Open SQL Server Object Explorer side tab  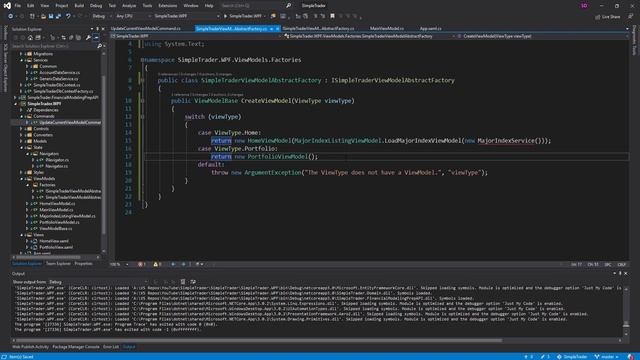pos(5,67)
